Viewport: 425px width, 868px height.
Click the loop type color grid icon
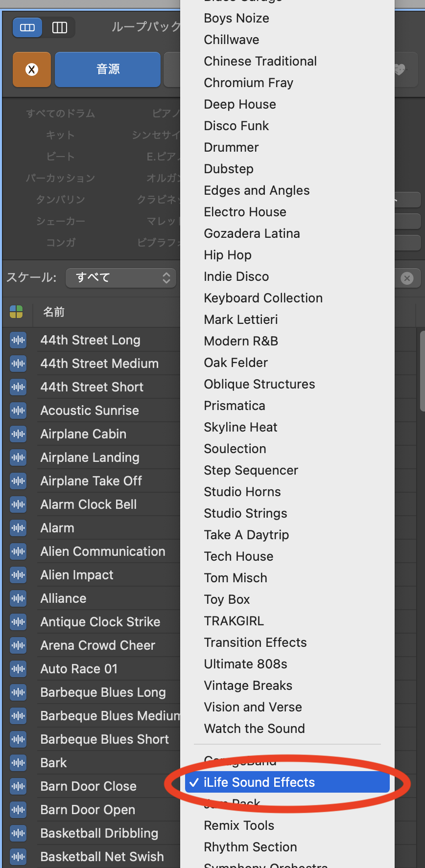[x=16, y=312]
